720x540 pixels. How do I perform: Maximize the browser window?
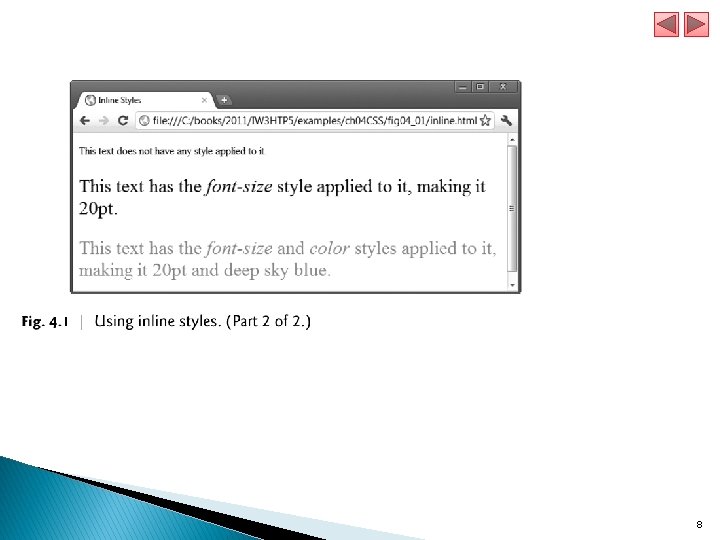[480, 86]
